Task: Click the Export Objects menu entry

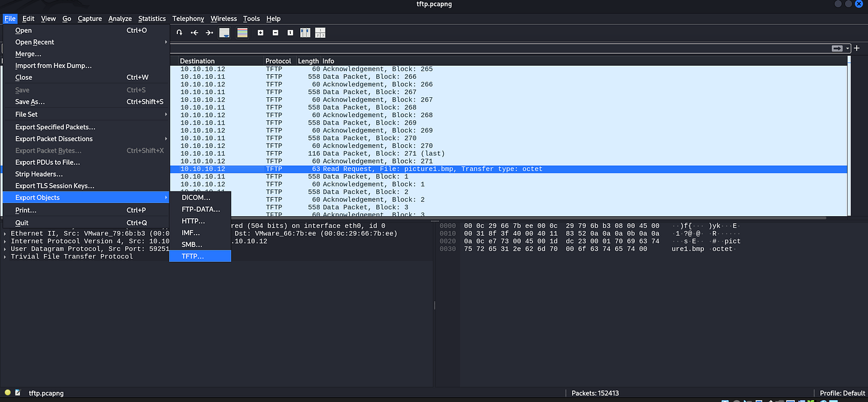Action: tap(86, 198)
